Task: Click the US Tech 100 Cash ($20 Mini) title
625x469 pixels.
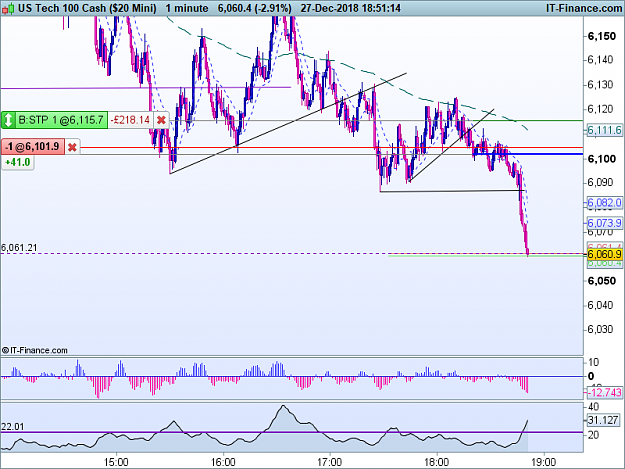Action: click(87, 8)
